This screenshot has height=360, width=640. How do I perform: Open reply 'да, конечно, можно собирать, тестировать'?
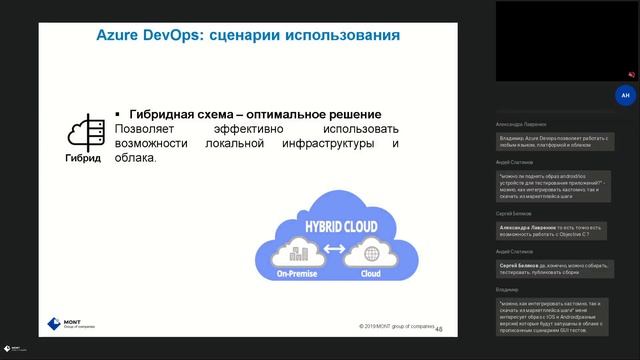click(555, 269)
